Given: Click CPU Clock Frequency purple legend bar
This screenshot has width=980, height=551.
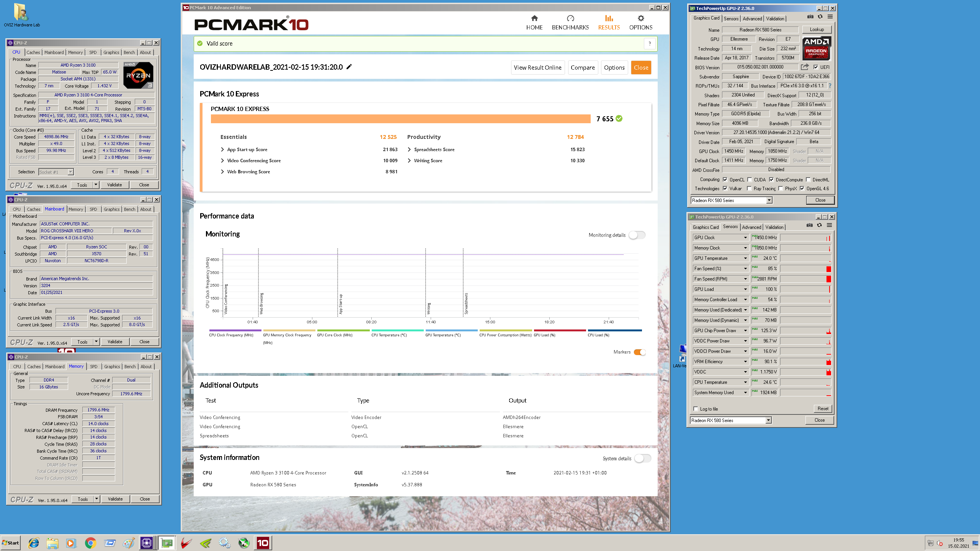Looking at the screenshot, I should 235,331.
